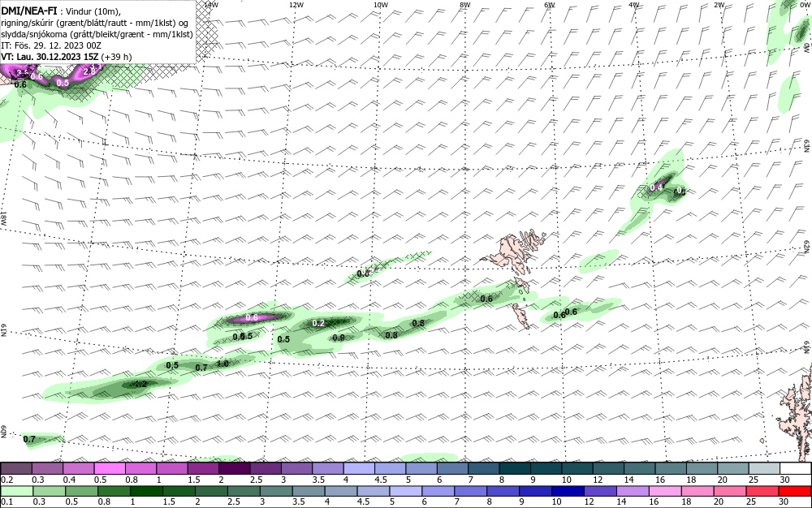The width and height of the screenshot is (812, 508).
Task: Click the 2W longitude label at top
Action: click(x=719, y=5)
